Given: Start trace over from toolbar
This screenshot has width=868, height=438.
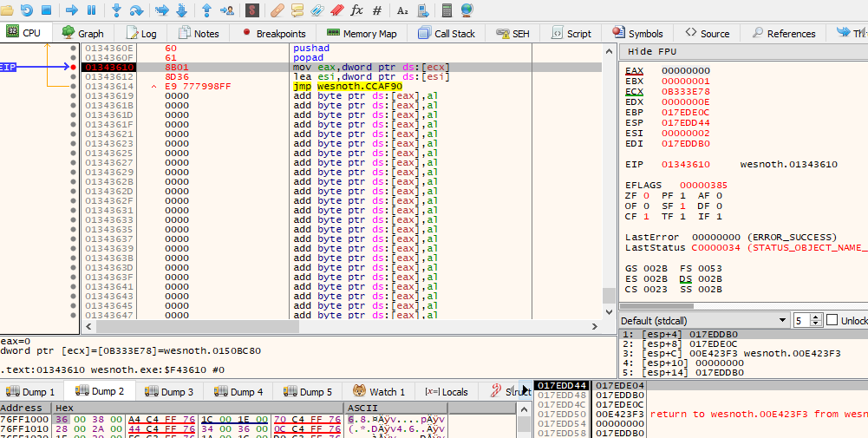Looking at the screenshot, I should tap(181, 10).
